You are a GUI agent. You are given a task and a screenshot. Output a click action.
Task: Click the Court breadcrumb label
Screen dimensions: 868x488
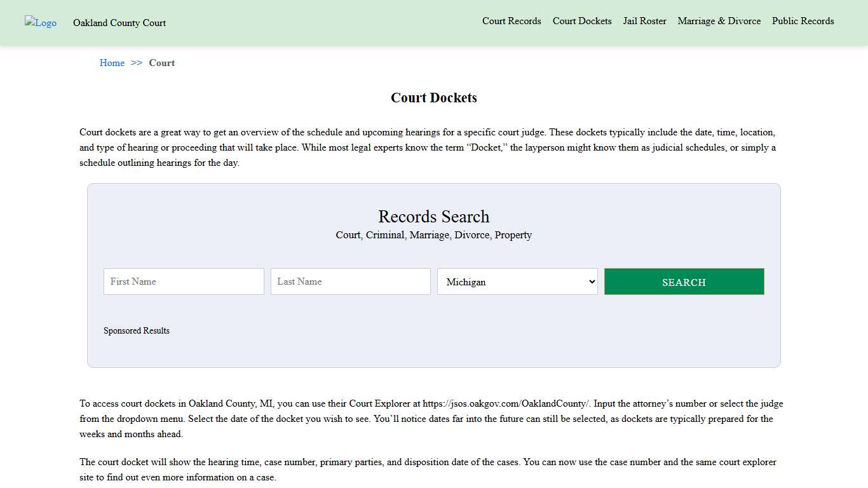pyautogui.click(x=161, y=63)
